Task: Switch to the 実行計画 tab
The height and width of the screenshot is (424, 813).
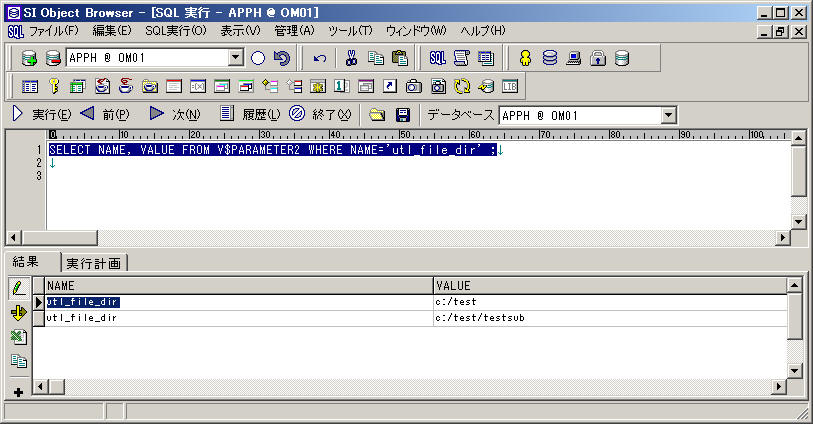Action: coord(94,263)
